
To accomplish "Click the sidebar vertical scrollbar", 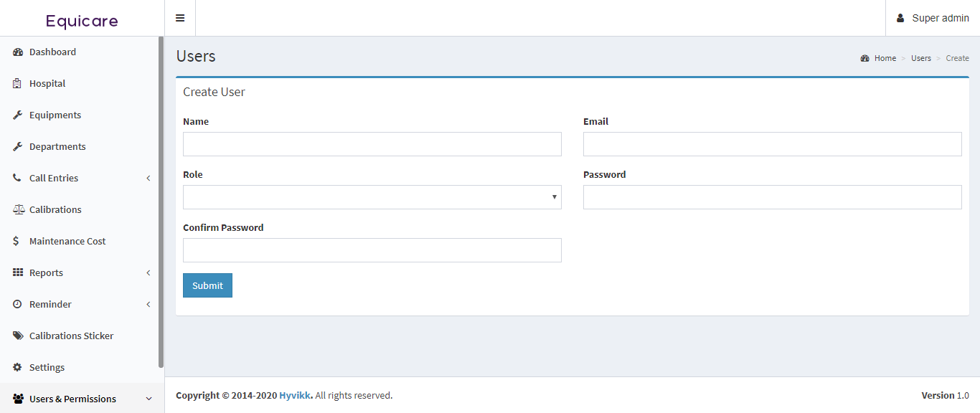I will 161,201.
